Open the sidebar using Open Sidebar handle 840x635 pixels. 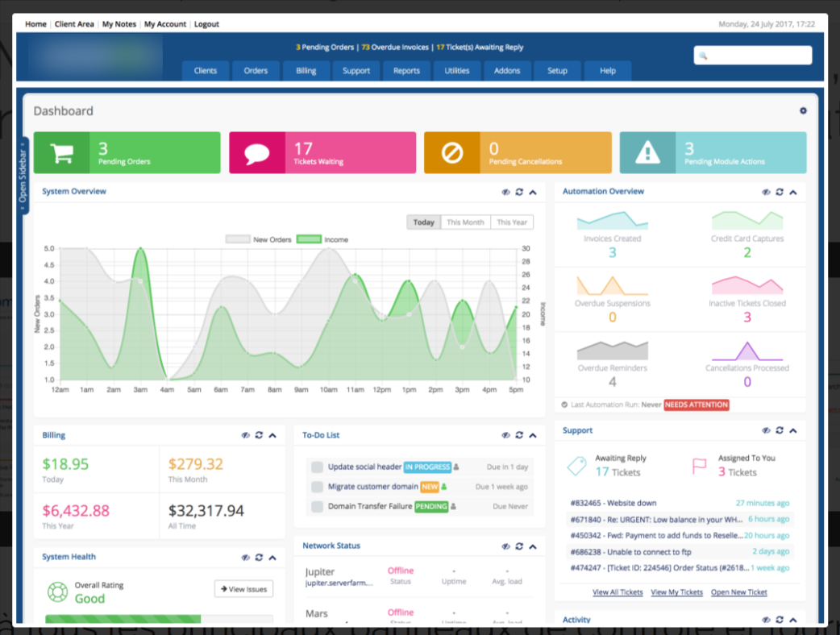[x=23, y=176]
